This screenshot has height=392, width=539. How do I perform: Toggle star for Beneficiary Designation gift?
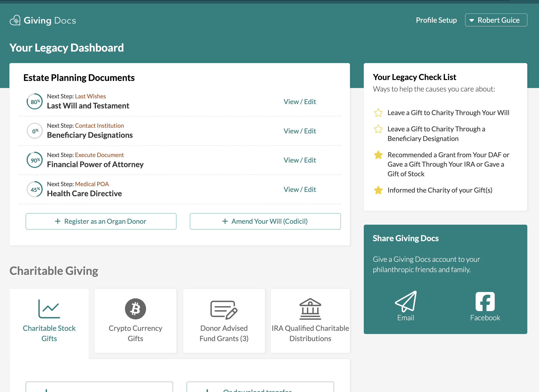tap(378, 129)
